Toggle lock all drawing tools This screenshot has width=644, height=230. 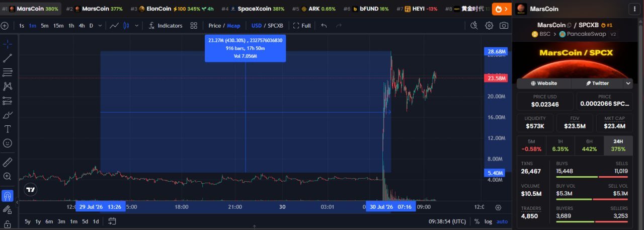coord(8,224)
